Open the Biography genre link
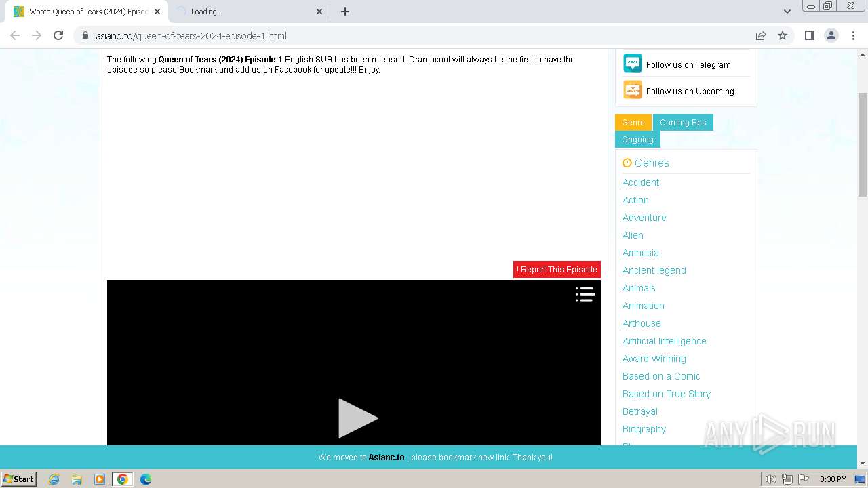The height and width of the screenshot is (488, 868). click(644, 429)
